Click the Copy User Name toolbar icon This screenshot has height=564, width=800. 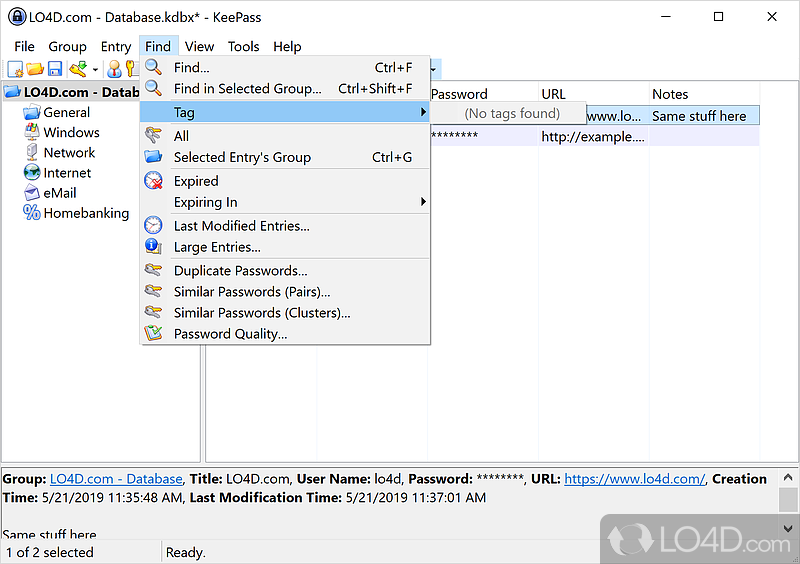pos(114,69)
